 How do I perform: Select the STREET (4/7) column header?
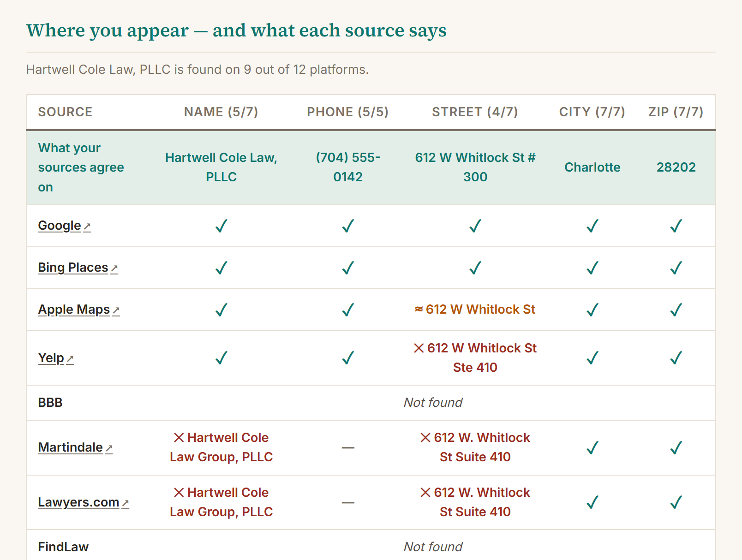pyautogui.click(x=475, y=112)
